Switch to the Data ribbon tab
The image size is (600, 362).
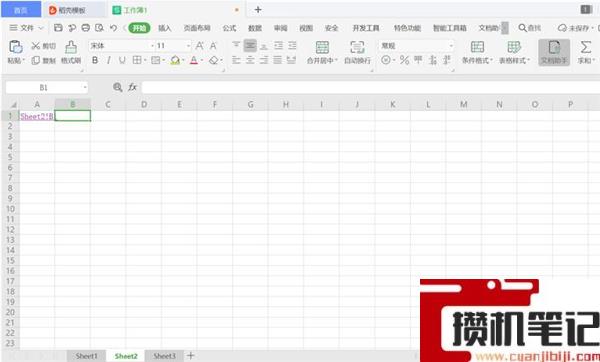pos(255,28)
